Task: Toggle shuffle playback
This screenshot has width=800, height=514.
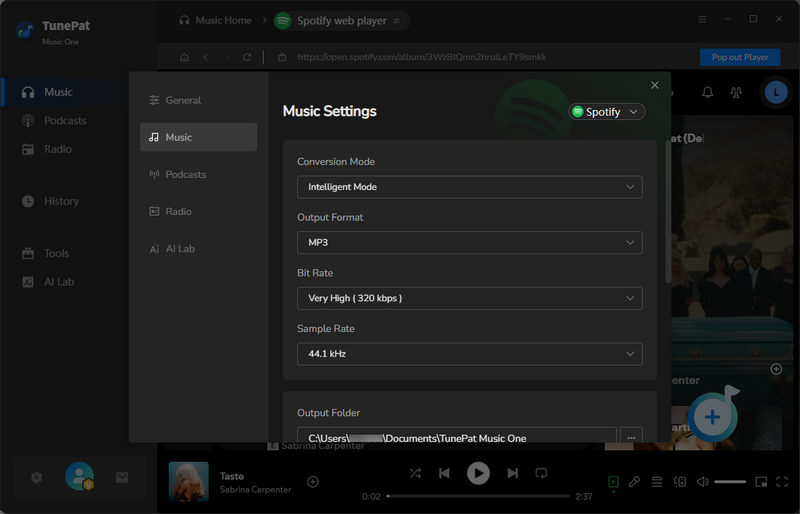Action: tap(415, 473)
